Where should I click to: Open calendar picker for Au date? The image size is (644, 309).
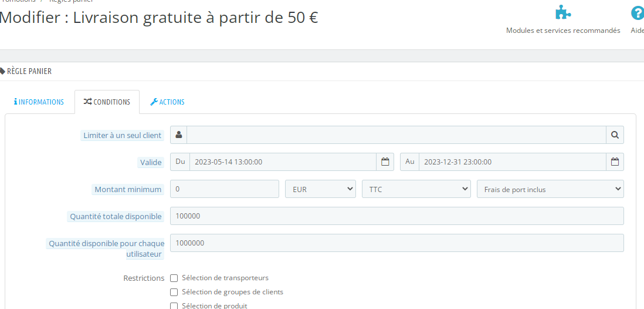(615, 162)
